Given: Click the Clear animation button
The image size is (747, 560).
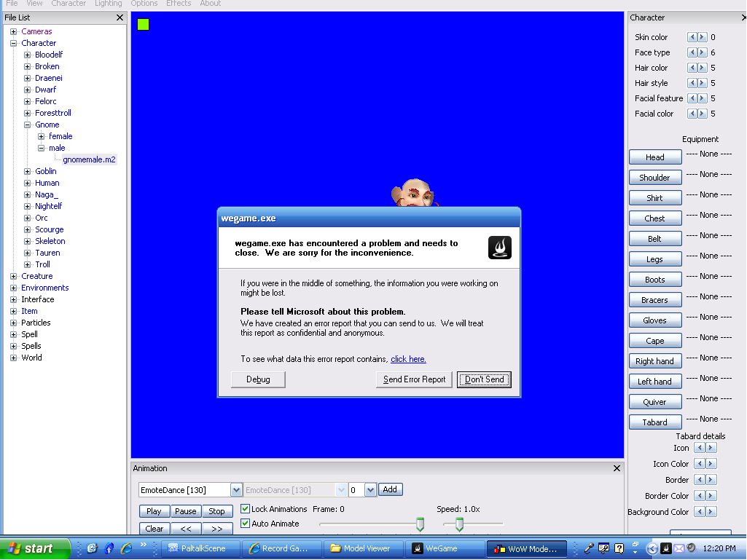Looking at the screenshot, I should point(154,529).
